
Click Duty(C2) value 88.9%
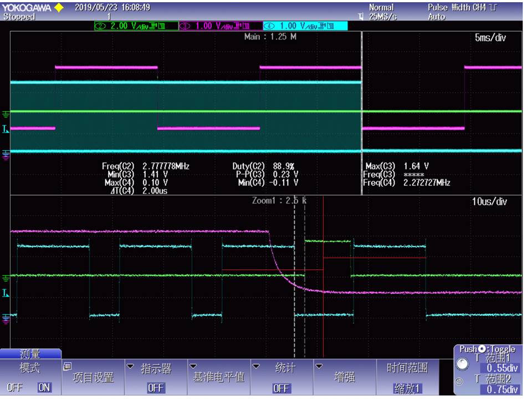[x=284, y=166]
